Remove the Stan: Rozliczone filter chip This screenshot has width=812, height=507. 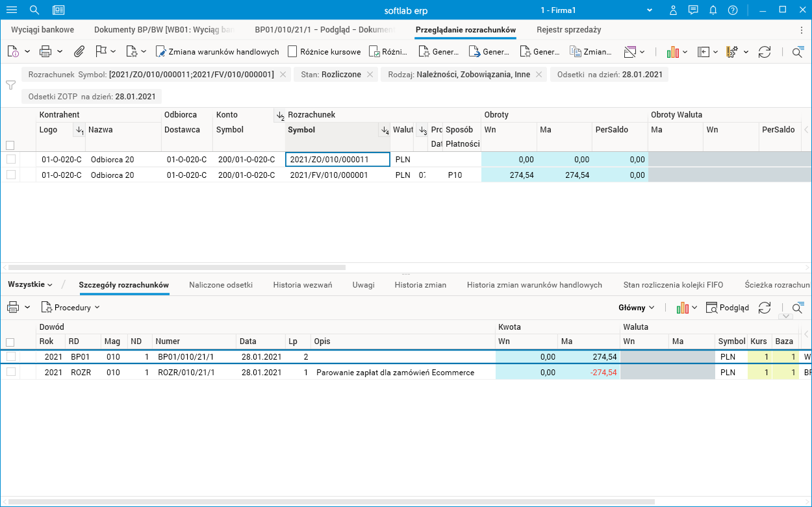370,75
